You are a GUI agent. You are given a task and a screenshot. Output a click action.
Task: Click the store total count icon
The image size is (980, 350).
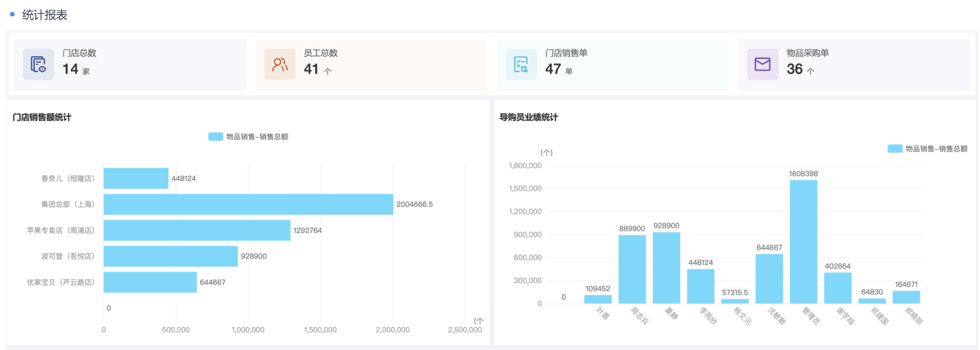point(38,64)
